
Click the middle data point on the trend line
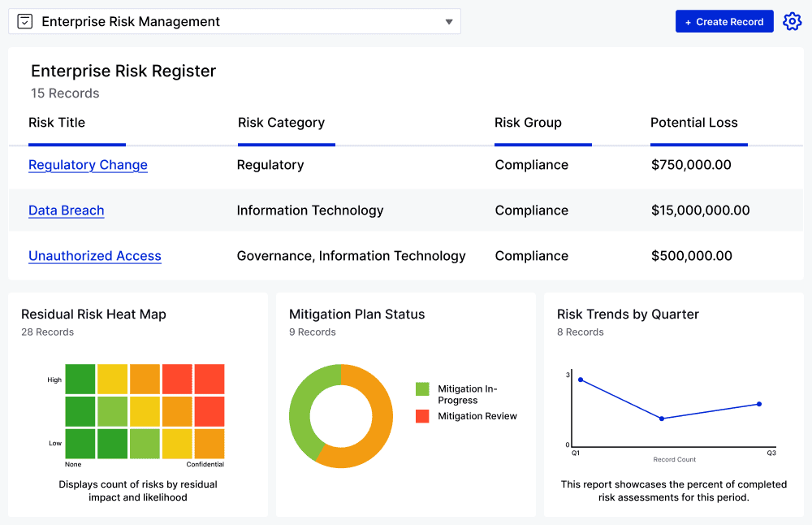point(662,419)
